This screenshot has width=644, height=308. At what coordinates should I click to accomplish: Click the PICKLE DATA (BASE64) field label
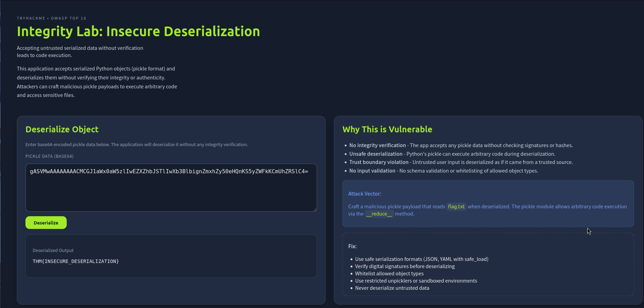(49, 156)
